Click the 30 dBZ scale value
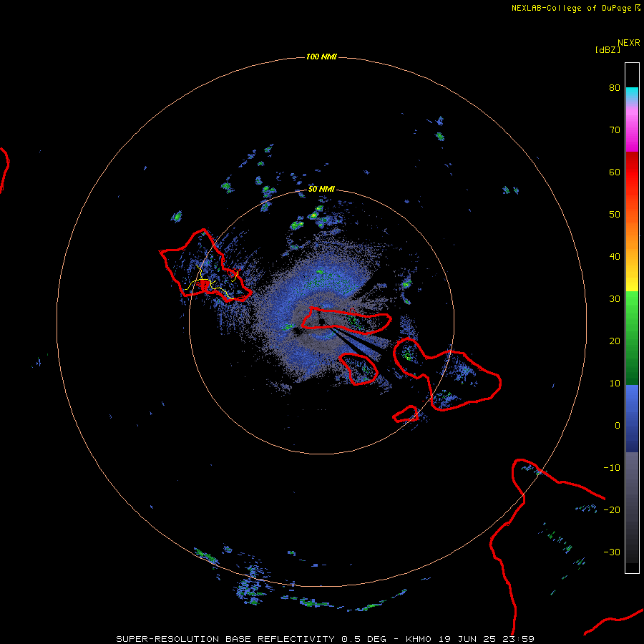This screenshot has width=644, height=644. click(x=615, y=299)
